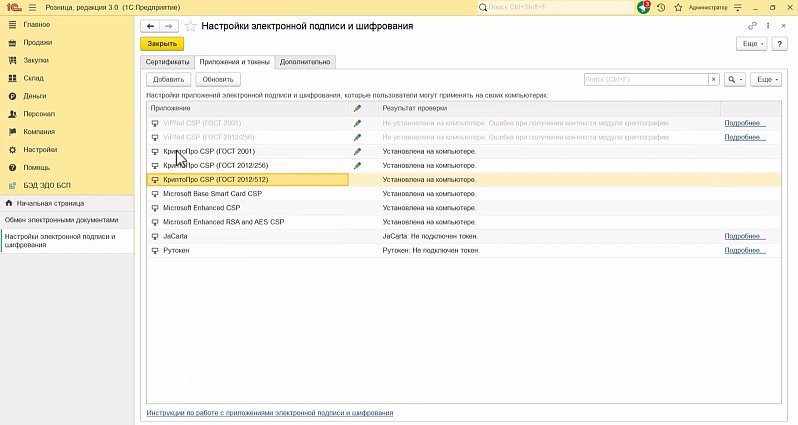Click status JaCarta: Не подключен токен

click(x=430, y=236)
